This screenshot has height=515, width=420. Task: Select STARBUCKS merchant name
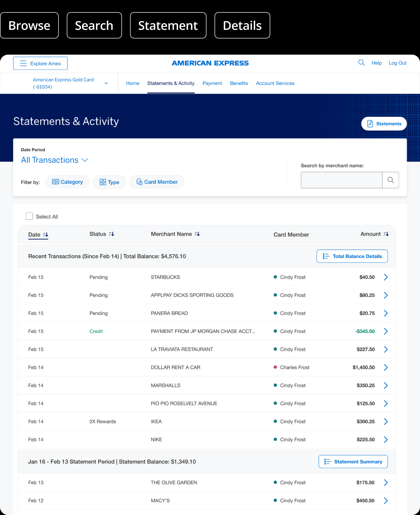[x=165, y=277]
